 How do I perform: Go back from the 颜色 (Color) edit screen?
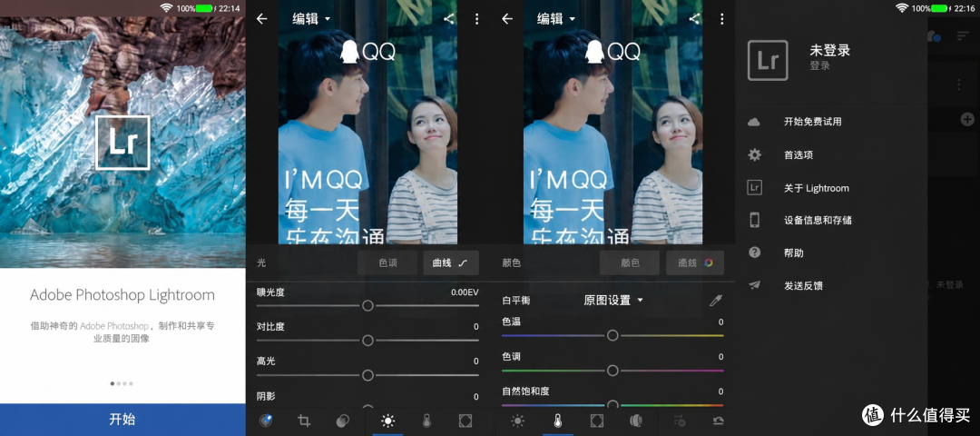(x=507, y=19)
